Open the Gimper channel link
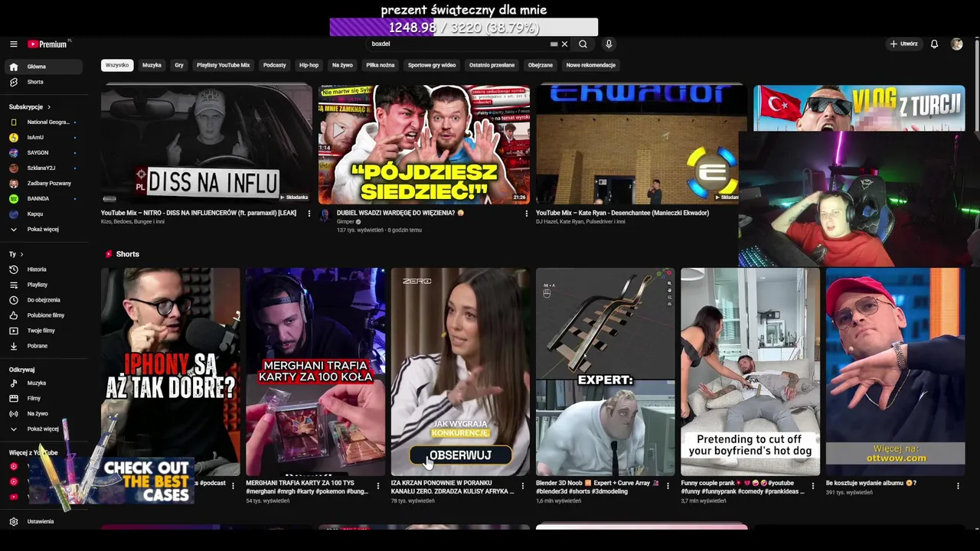Image resolution: width=980 pixels, height=551 pixels. pyautogui.click(x=345, y=221)
